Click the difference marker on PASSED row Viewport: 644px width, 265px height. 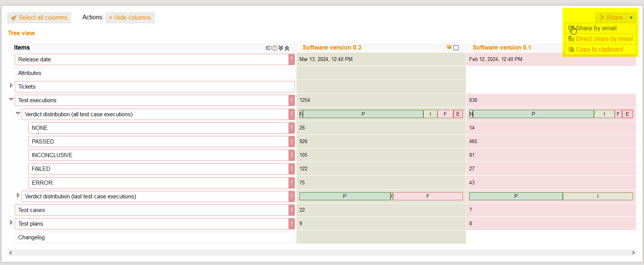click(291, 142)
